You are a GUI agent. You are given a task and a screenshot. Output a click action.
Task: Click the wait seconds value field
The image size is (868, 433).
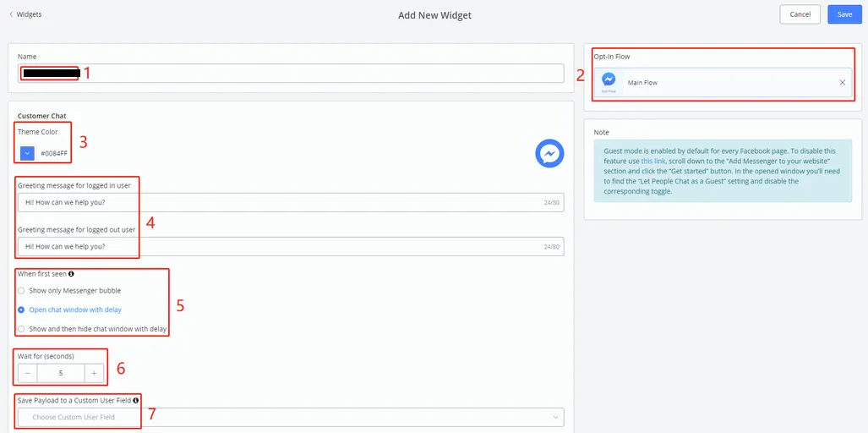[61, 373]
